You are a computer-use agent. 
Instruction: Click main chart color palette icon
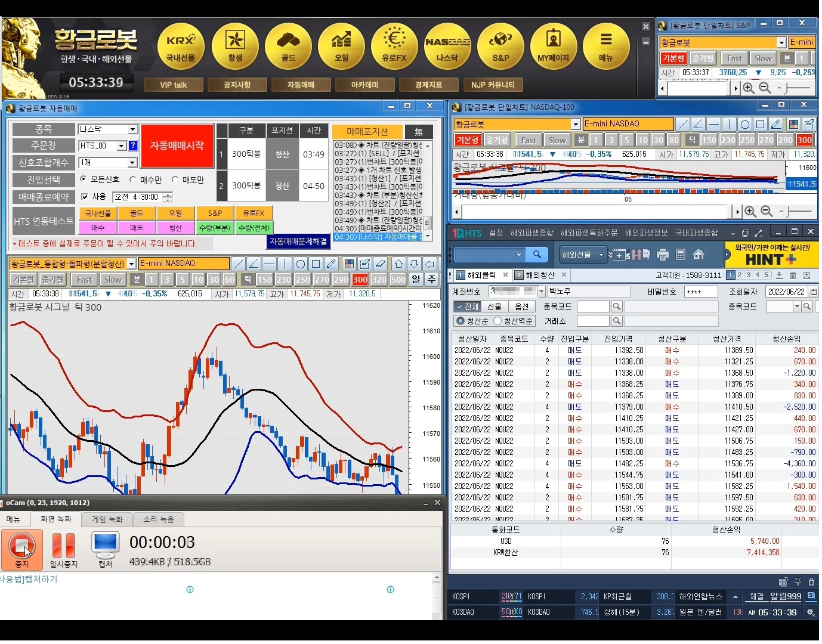click(350, 264)
